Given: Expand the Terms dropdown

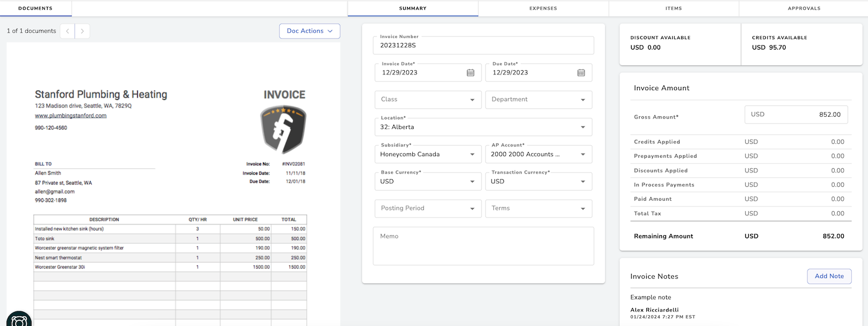Looking at the screenshot, I should (x=539, y=209).
